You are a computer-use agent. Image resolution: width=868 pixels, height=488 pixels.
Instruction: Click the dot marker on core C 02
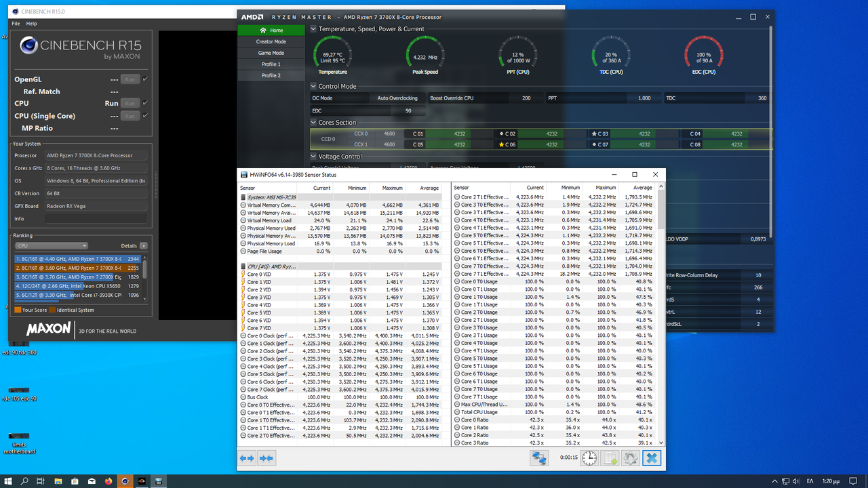(x=501, y=134)
